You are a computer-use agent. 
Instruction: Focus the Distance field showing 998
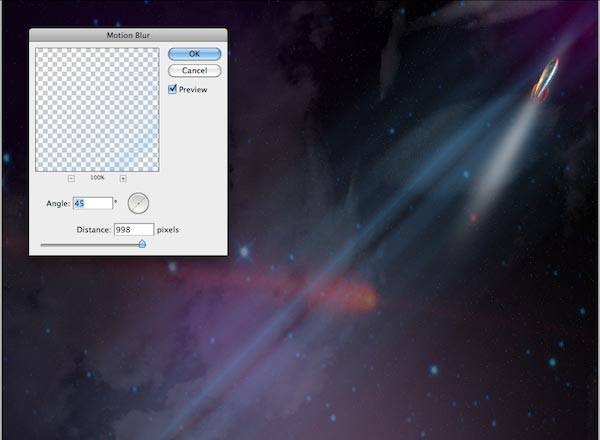[133, 230]
